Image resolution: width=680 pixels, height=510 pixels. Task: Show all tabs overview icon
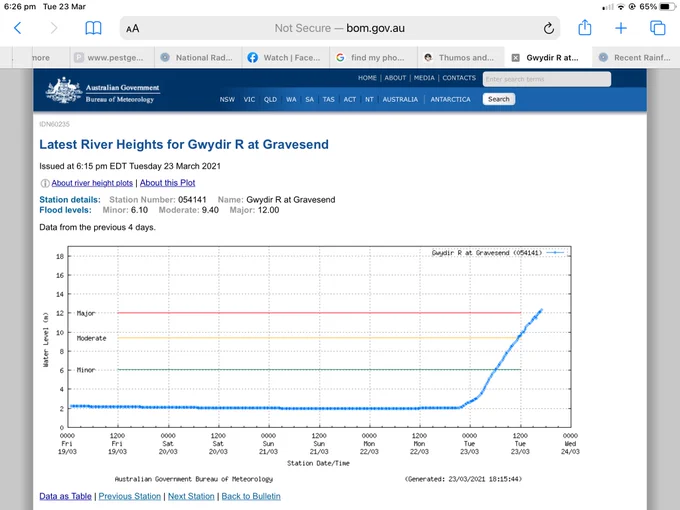[x=657, y=28]
